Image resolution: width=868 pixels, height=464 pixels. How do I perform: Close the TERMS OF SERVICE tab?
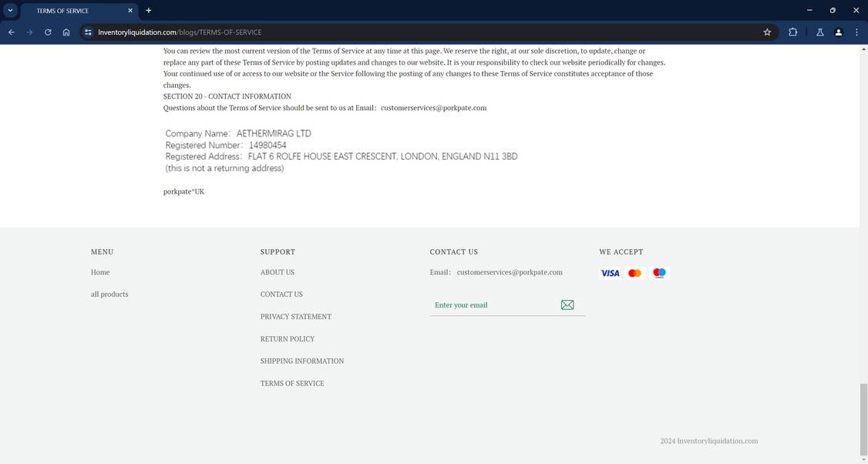130,11
